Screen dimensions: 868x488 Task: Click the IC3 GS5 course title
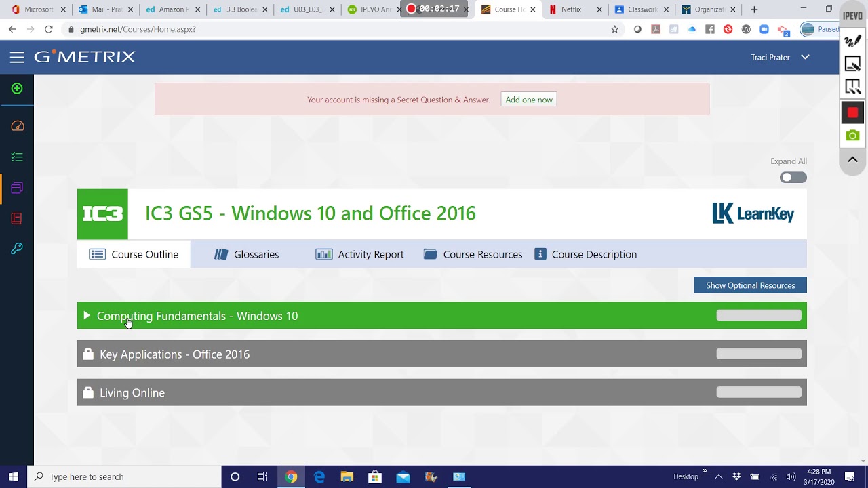310,213
